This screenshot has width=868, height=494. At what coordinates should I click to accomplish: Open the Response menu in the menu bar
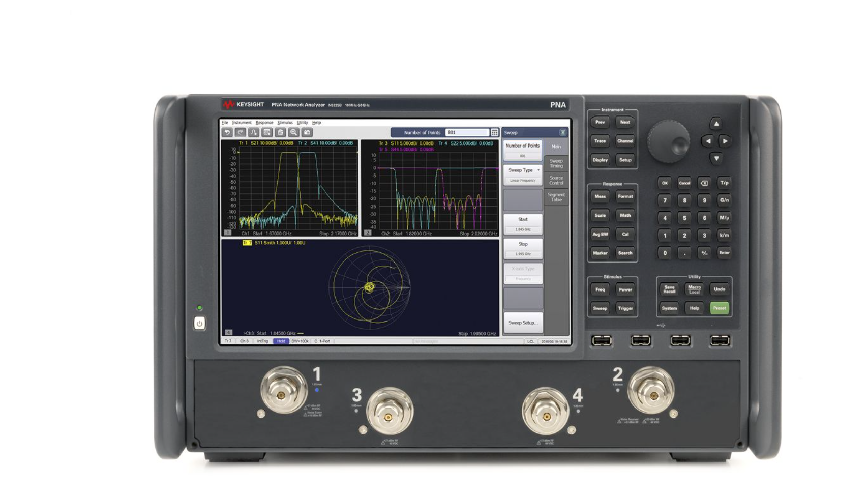point(264,123)
